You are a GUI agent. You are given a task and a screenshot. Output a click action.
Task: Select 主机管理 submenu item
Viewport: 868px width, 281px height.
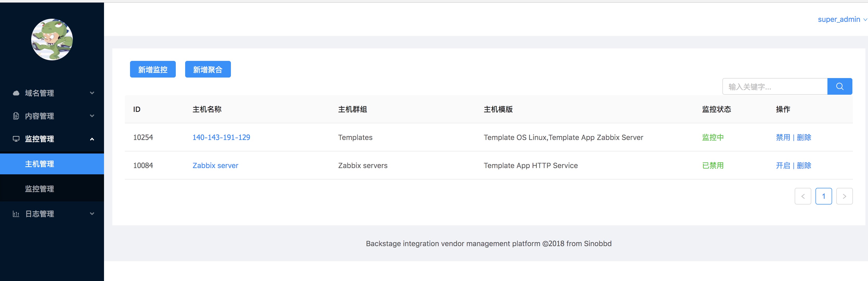(40, 164)
